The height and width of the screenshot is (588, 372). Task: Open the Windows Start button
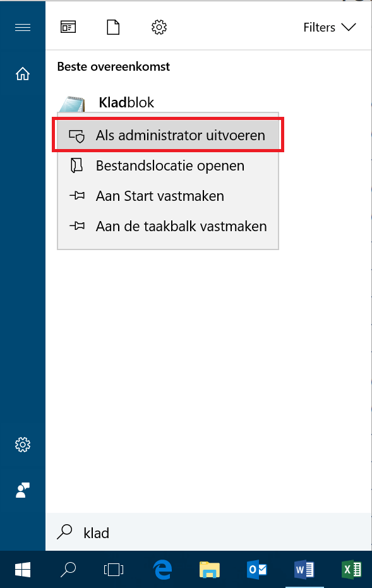pyautogui.click(x=23, y=570)
